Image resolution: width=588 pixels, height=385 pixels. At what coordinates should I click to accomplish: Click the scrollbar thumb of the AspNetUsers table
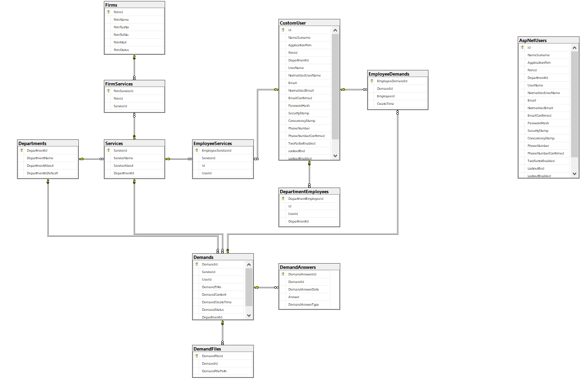[x=574, y=104]
